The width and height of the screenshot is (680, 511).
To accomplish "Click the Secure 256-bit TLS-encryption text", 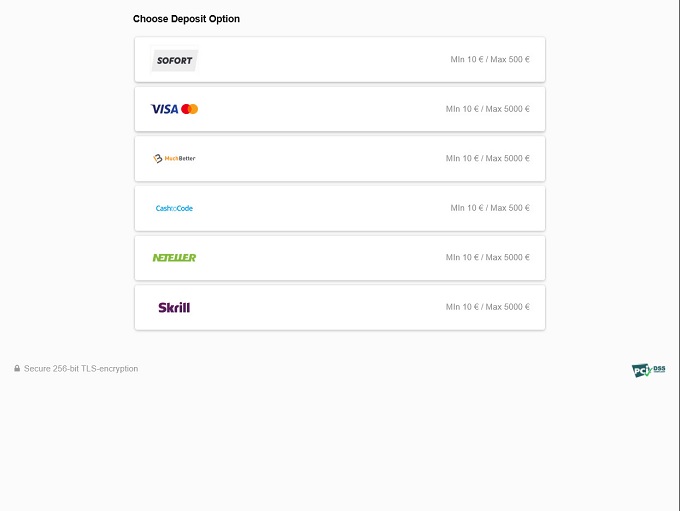I will coord(81,369).
